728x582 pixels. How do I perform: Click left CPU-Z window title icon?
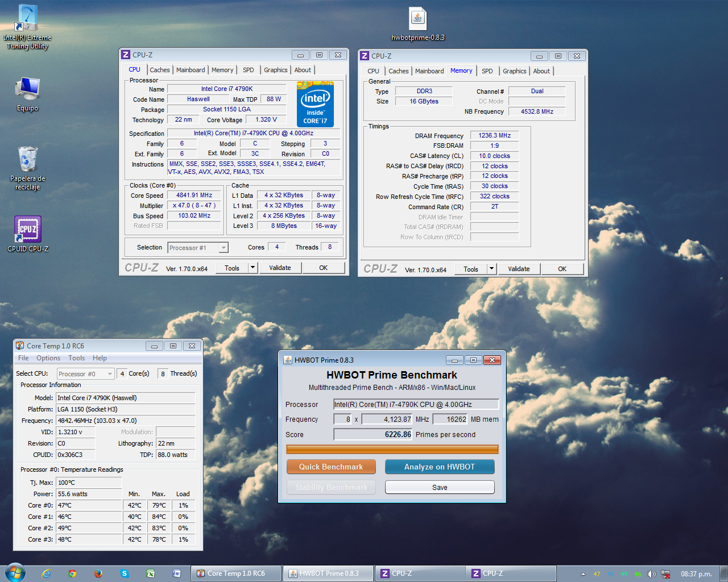pyautogui.click(x=126, y=55)
